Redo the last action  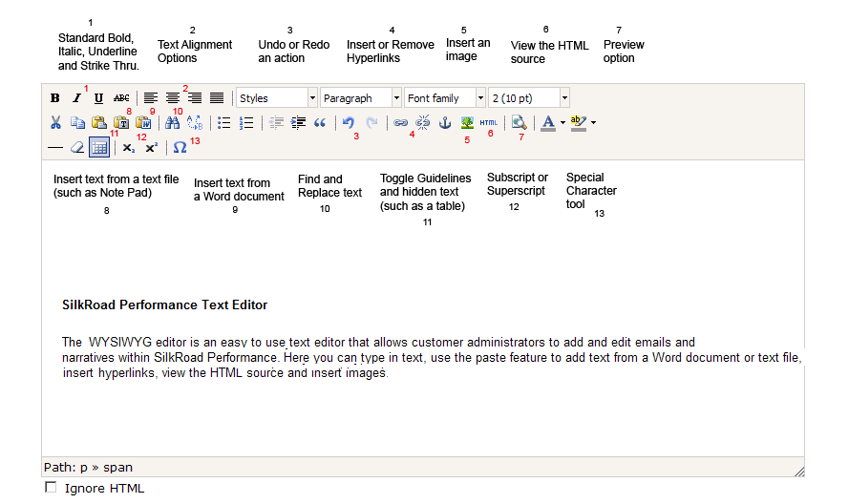(371, 123)
